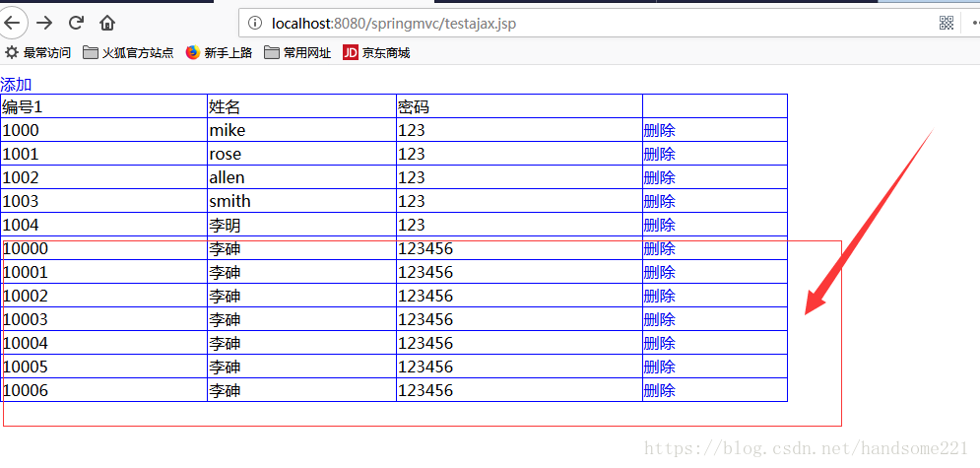This screenshot has height=468, width=980.
Task: Select the cell reading rose
Action: [301, 154]
